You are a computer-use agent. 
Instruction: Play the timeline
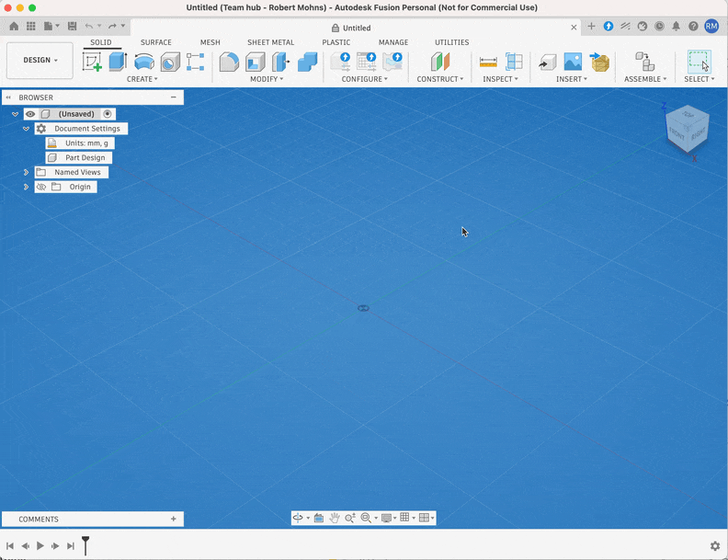click(x=40, y=546)
